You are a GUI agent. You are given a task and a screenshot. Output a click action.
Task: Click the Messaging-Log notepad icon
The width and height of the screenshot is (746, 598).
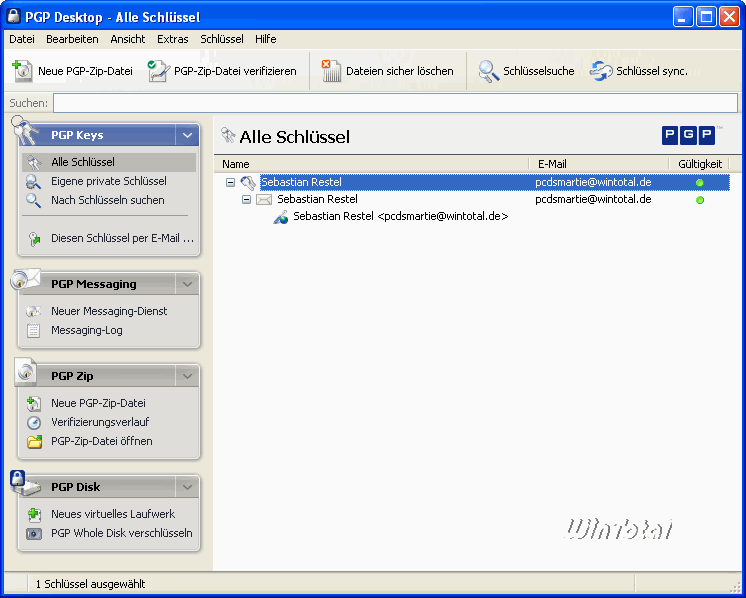(33, 331)
